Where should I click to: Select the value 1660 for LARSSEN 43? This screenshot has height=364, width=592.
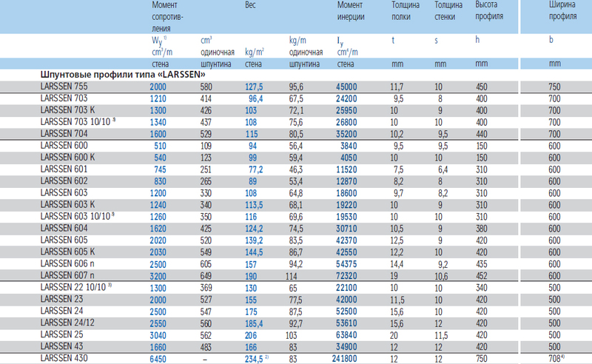tap(158, 347)
